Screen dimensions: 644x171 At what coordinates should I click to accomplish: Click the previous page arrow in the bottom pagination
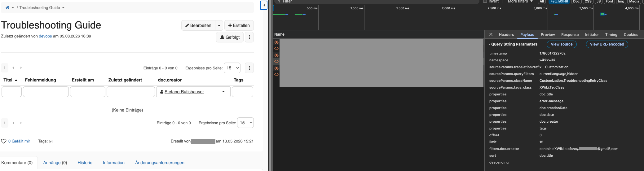pos(13,123)
